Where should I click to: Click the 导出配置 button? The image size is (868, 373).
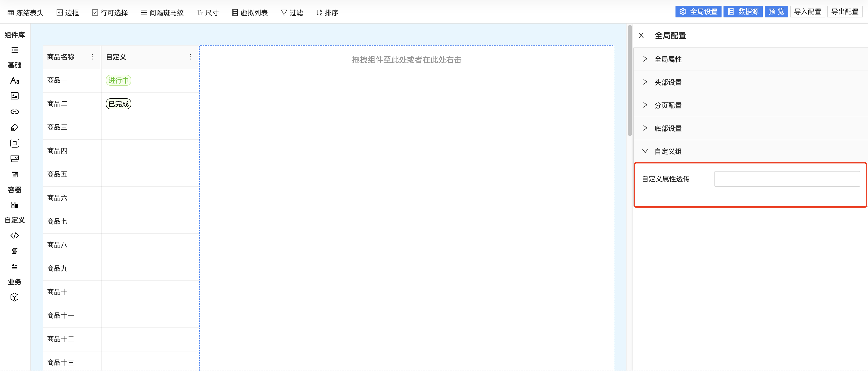(844, 12)
